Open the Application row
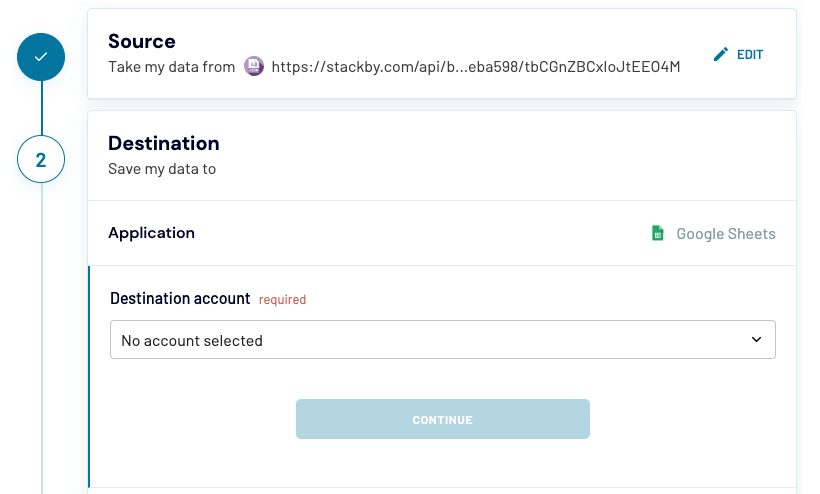The width and height of the screenshot is (820, 494). [x=442, y=233]
